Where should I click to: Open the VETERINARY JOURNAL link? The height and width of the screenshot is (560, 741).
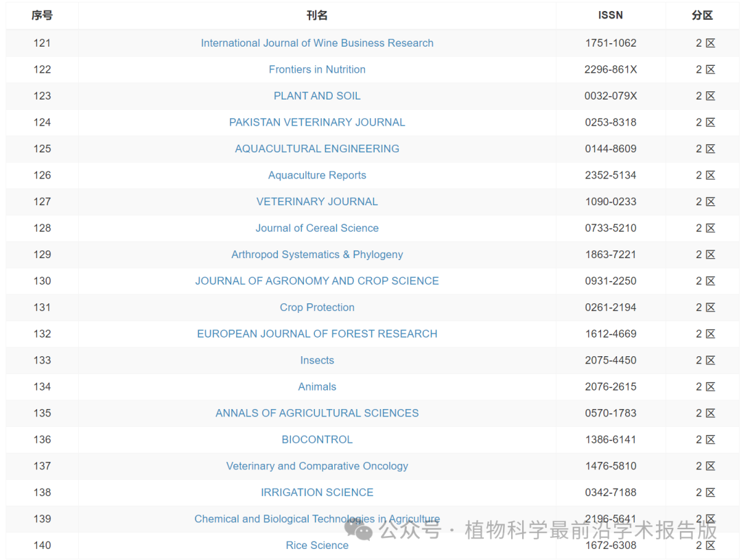point(317,202)
